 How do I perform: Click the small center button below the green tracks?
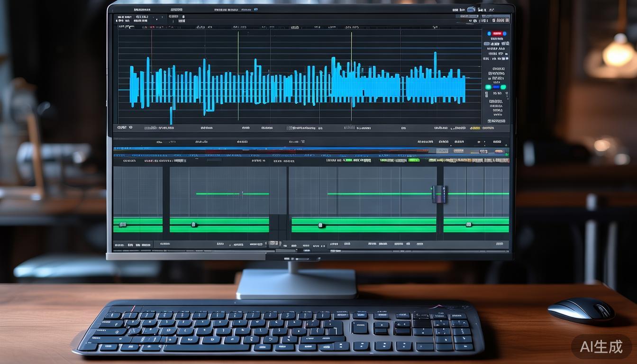tap(274, 244)
